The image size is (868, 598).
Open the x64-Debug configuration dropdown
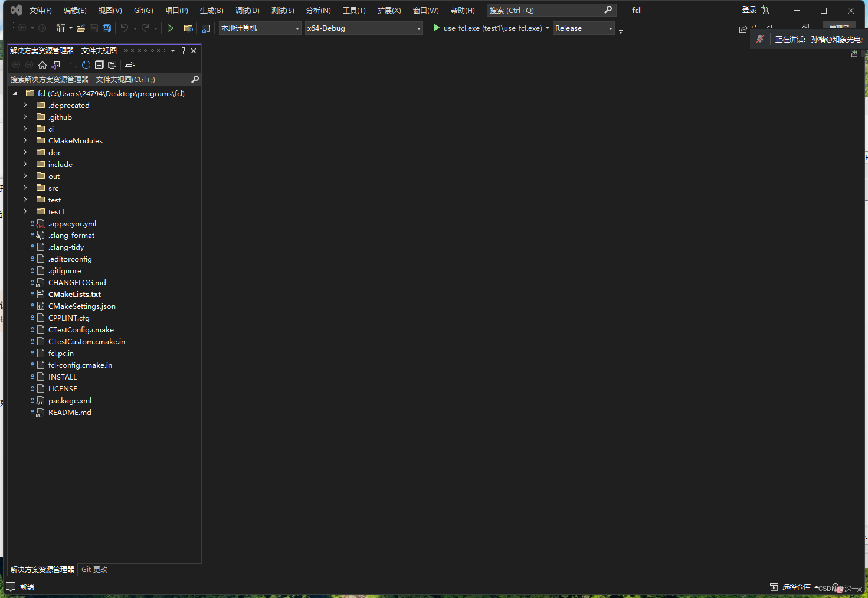[x=419, y=28]
